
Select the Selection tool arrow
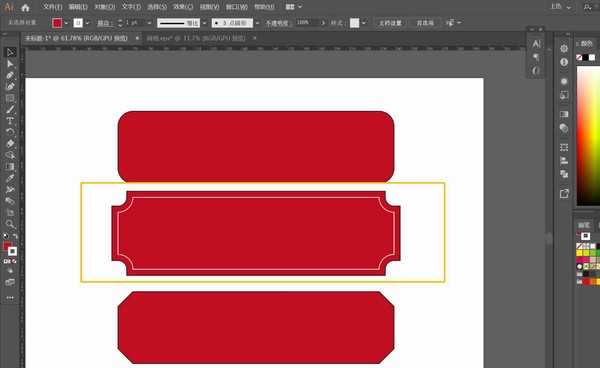(10, 52)
